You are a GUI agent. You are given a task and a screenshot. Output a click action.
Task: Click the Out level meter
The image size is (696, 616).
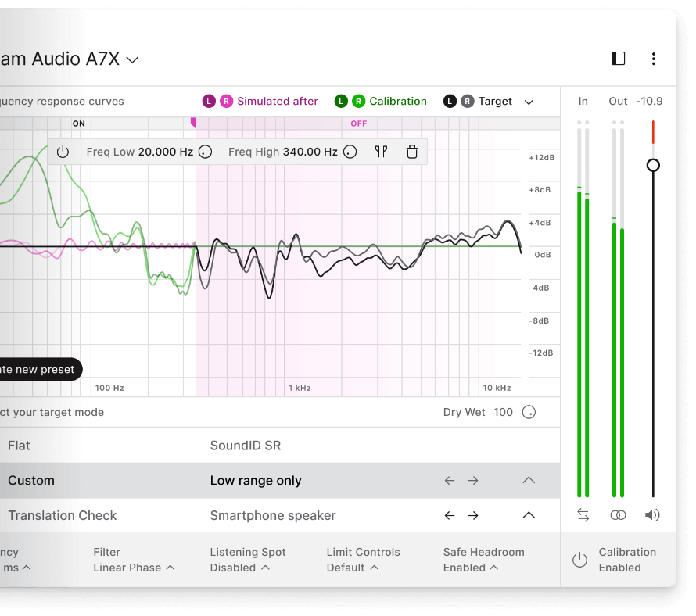(618, 309)
